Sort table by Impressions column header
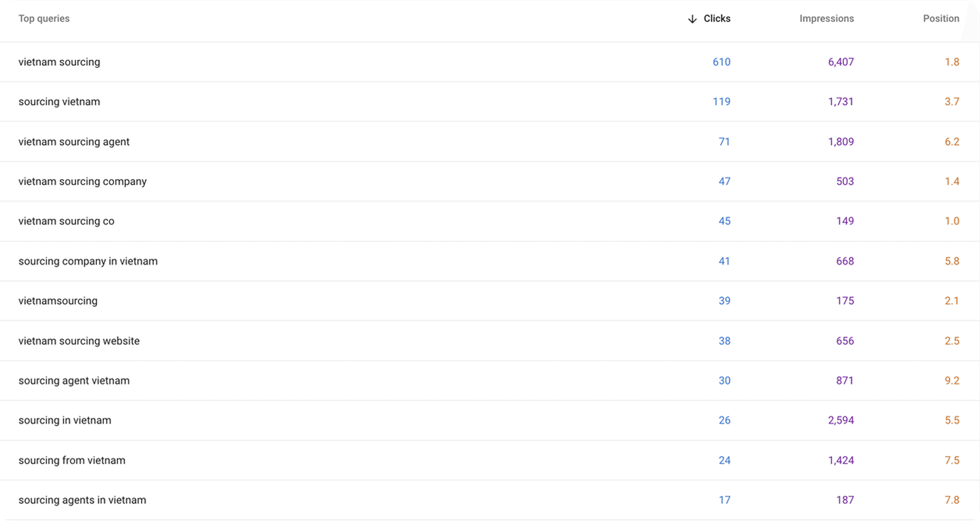Screen dimensions: 980x524 tap(827, 19)
